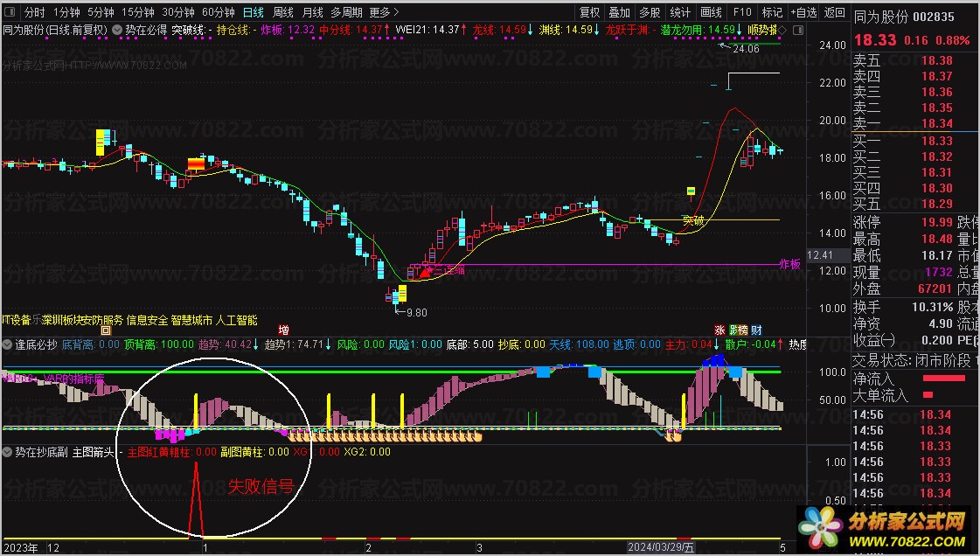Open the 多周期 multi-period view
Viewport: 980px width, 556px height.
coord(346,12)
